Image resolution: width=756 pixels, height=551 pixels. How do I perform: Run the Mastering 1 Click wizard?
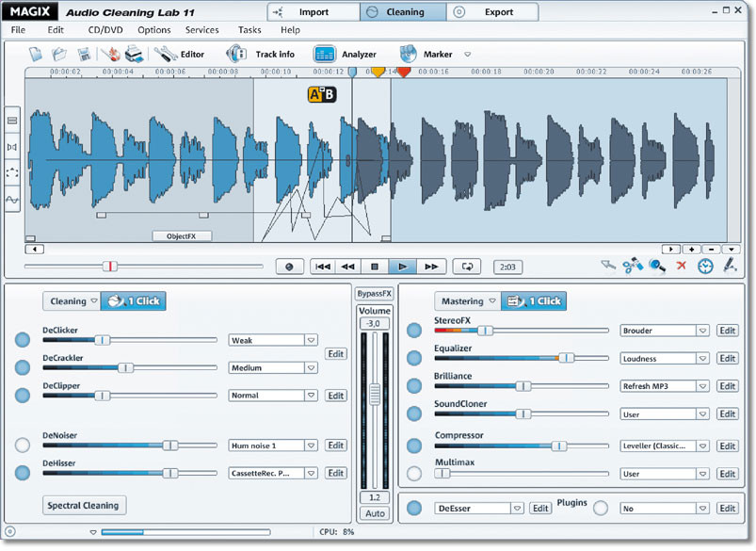[534, 301]
